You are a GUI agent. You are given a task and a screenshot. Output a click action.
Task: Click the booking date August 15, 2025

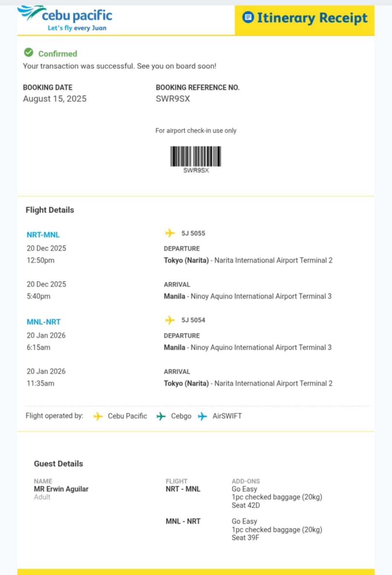[x=55, y=99]
